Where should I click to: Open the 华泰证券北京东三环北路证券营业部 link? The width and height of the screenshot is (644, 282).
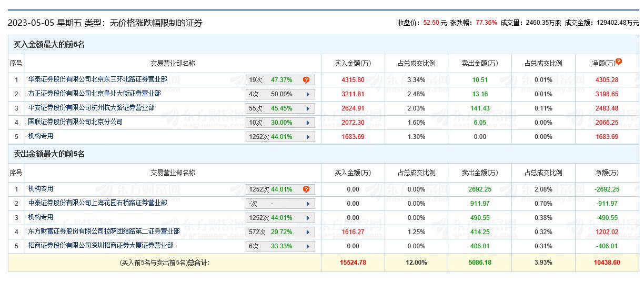tap(97, 79)
